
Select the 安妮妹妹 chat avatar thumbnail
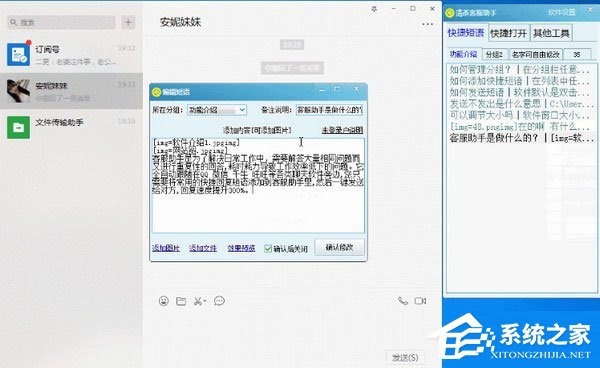pos(18,91)
